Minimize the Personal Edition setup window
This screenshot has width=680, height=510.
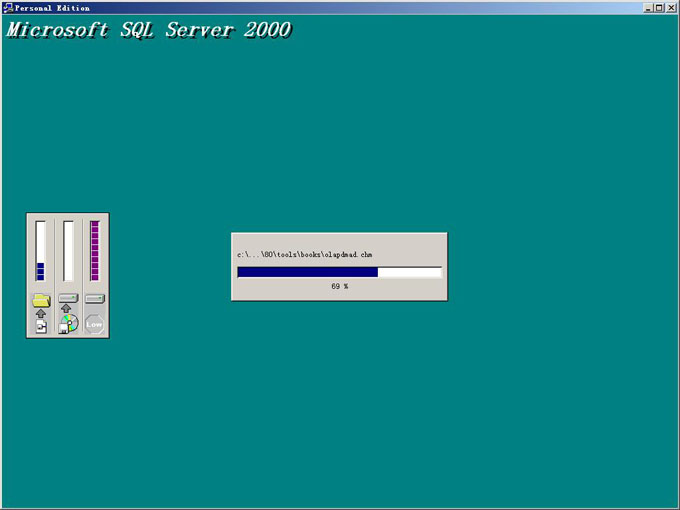(648, 8)
